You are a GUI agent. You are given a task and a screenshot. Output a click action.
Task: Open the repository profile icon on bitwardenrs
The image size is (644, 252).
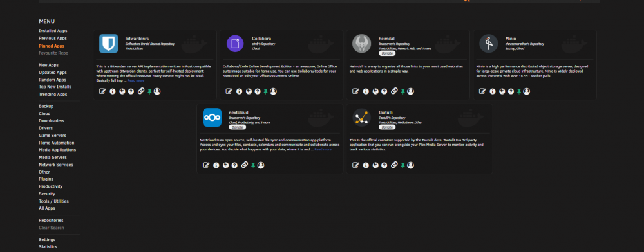157,91
